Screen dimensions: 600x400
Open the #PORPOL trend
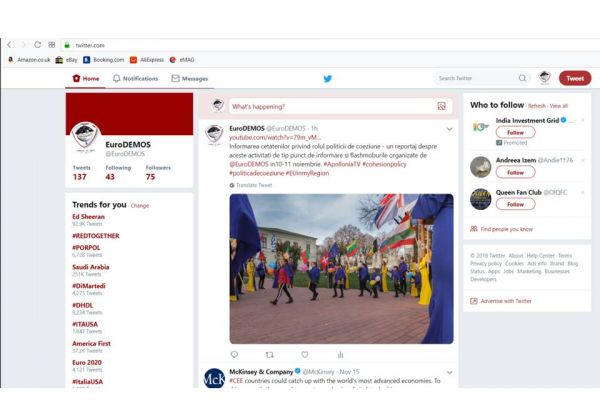click(86, 248)
